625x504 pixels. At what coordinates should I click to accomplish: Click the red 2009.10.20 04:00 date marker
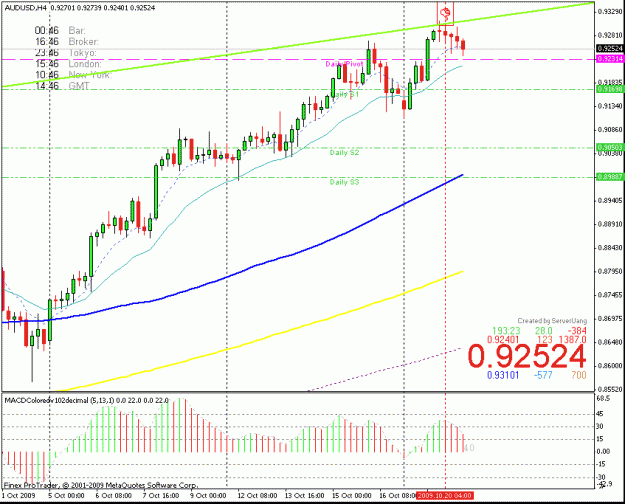[444, 495]
